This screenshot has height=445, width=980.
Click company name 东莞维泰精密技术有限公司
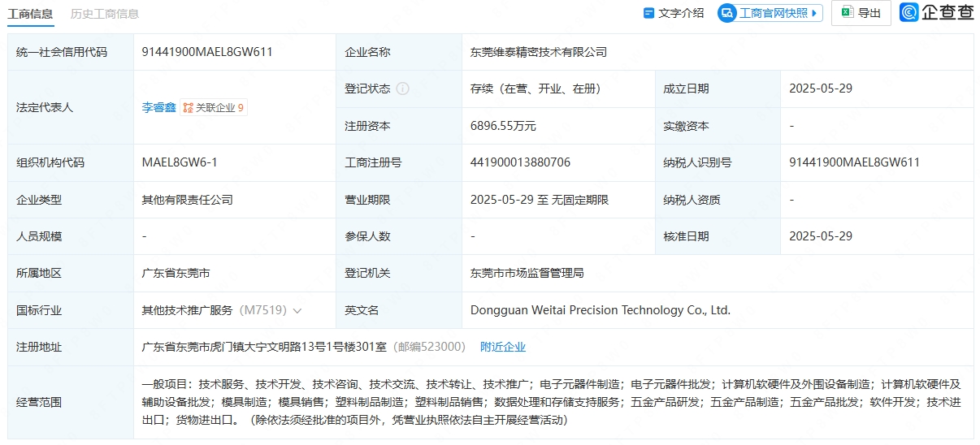[538, 52]
